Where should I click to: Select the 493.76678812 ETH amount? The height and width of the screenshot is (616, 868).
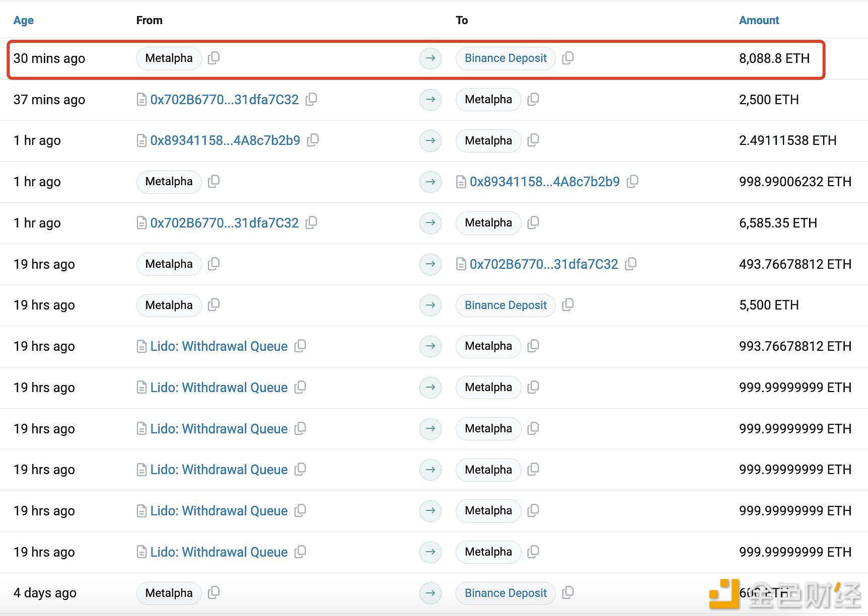795,264
